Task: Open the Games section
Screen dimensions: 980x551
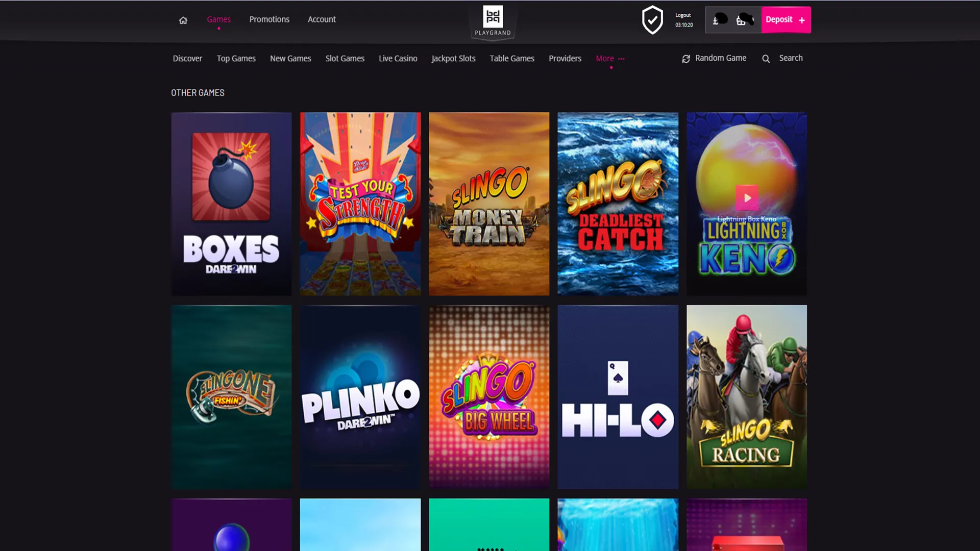Action: [x=218, y=19]
